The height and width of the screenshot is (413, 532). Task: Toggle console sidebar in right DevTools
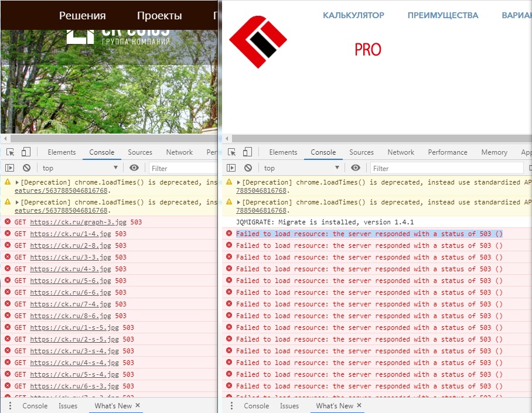tap(231, 168)
